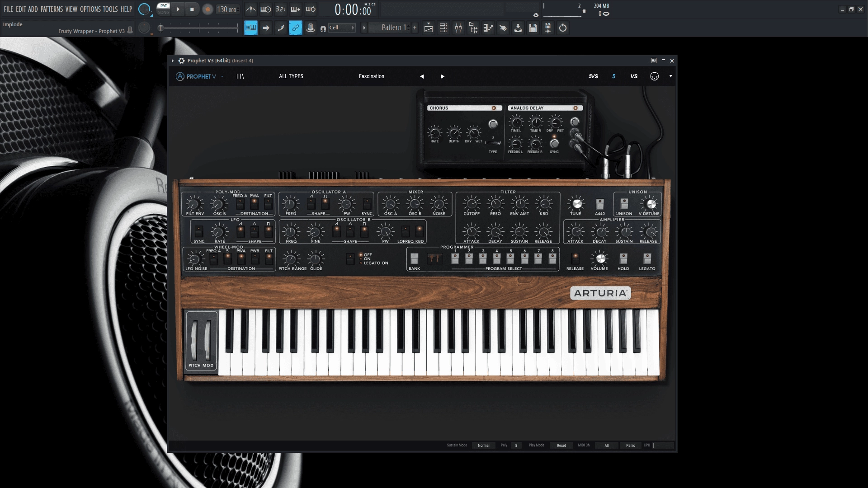The height and width of the screenshot is (488, 868).
Task: Toggle the blue typing keyboard to piano icon
Action: click(251, 28)
